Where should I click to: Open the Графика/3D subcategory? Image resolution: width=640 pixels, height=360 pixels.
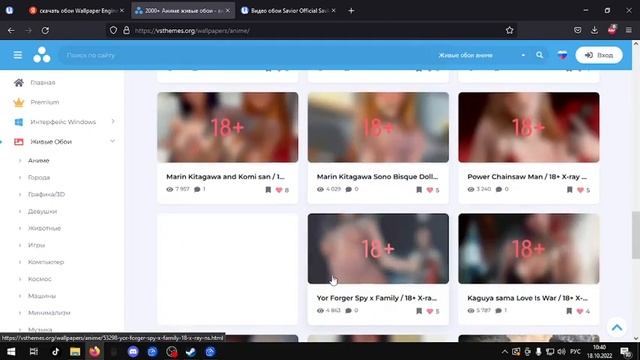46,194
